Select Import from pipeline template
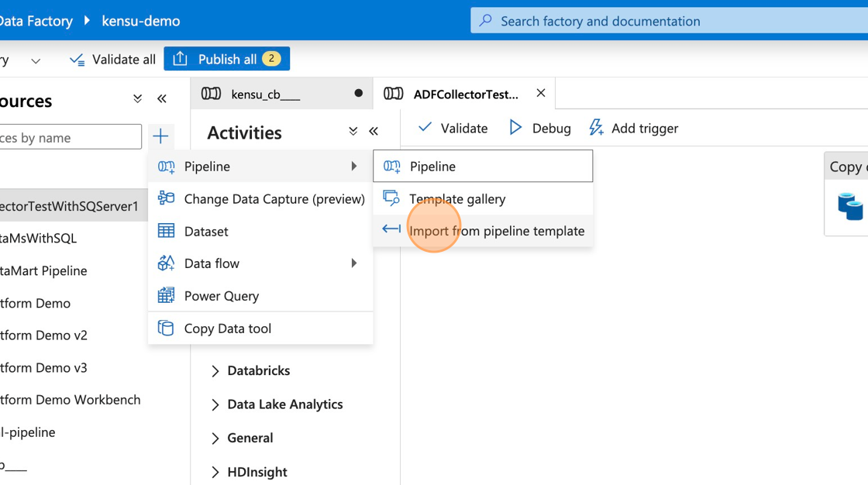This screenshot has height=485, width=868. click(x=483, y=231)
